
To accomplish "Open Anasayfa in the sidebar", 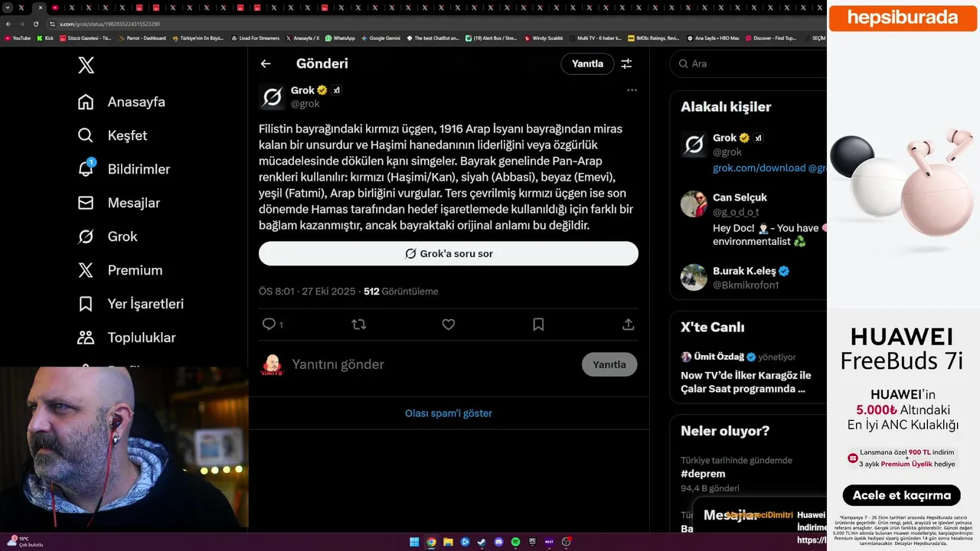I will (x=122, y=102).
